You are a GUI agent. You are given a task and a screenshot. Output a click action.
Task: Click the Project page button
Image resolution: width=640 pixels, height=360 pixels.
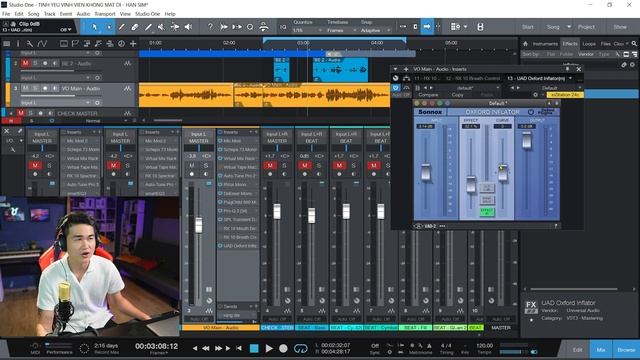(586, 27)
